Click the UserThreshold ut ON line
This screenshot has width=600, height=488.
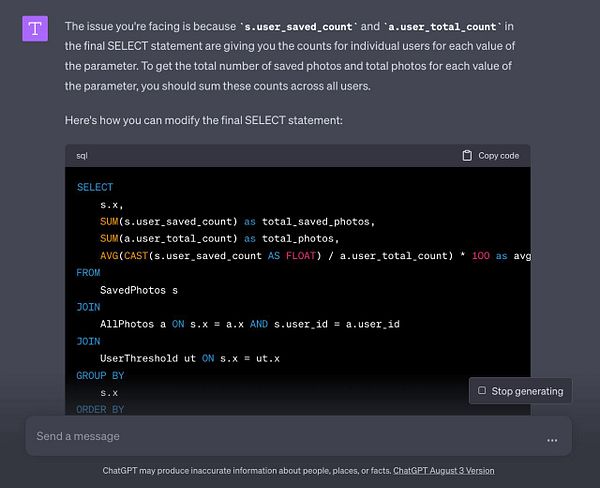(x=190, y=359)
